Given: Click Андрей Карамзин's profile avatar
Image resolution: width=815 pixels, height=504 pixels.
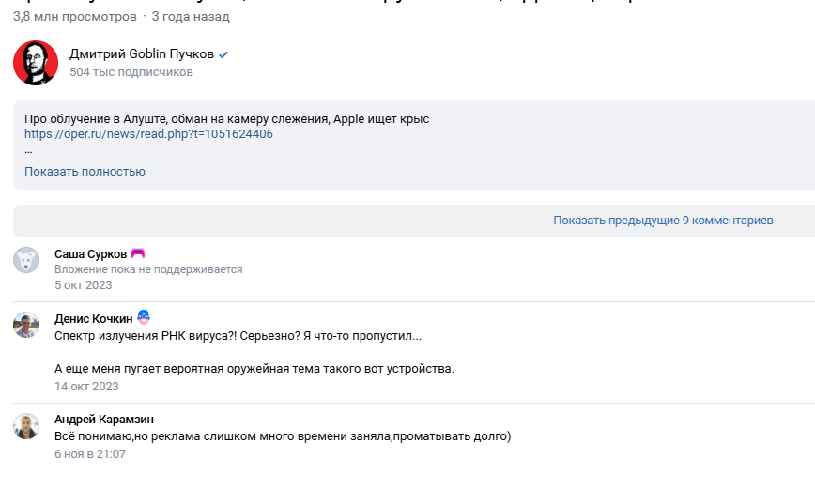Looking at the screenshot, I should (x=26, y=425).
